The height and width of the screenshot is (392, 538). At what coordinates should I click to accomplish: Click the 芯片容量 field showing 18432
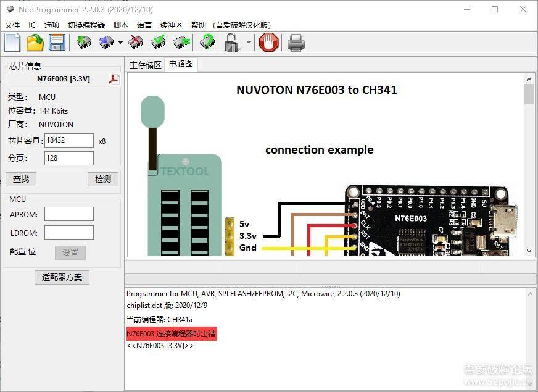coord(69,140)
